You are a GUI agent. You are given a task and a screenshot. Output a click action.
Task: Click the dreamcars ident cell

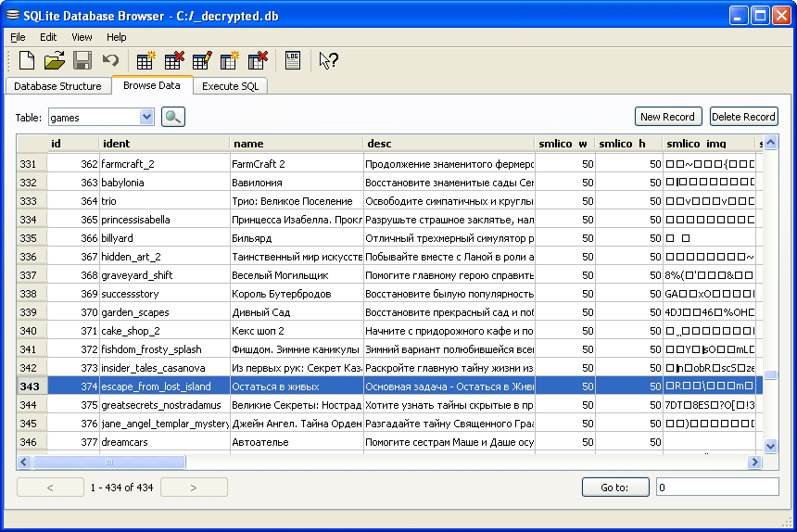point(164,442)
